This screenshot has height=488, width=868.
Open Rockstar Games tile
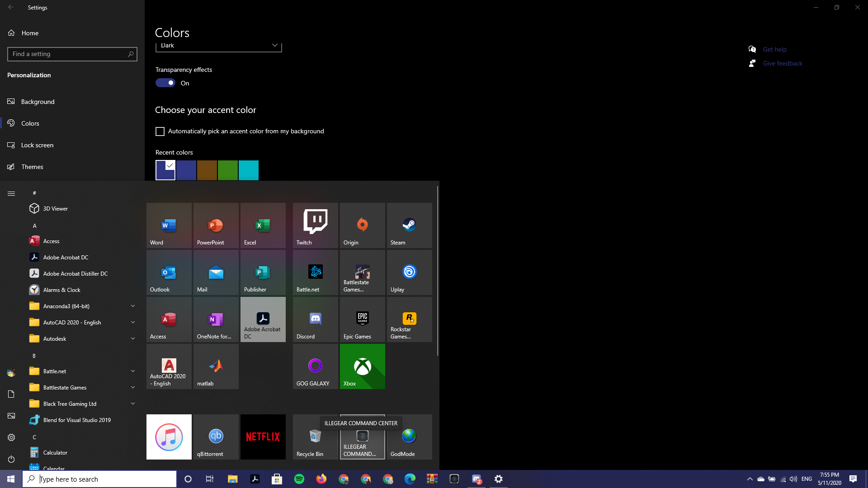click(x=409, y=319)
